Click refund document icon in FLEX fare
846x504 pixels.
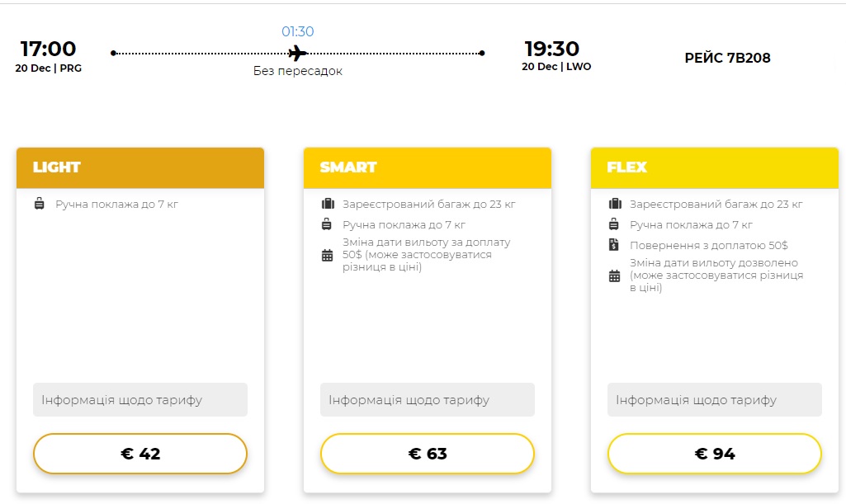[x=613, y=245]
